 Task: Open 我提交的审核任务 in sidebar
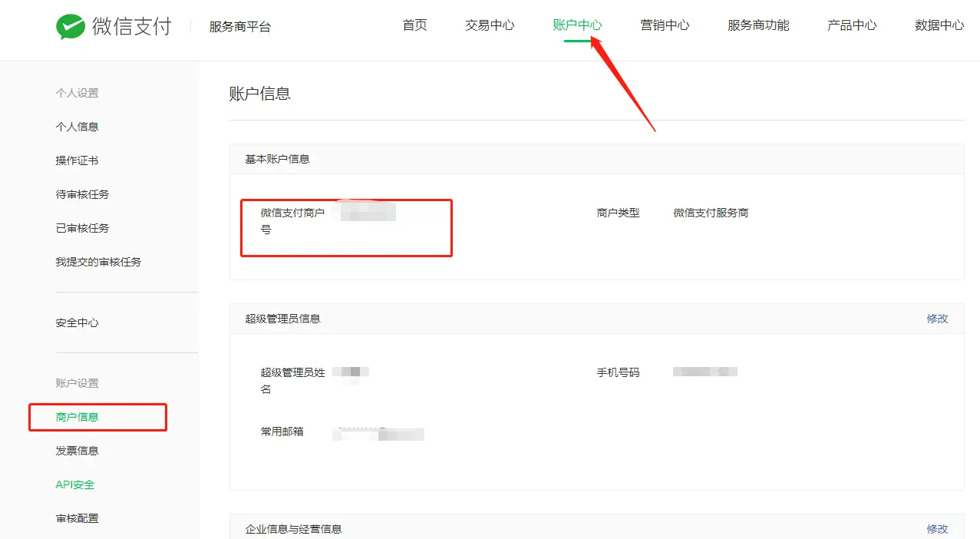pos(98,262)
